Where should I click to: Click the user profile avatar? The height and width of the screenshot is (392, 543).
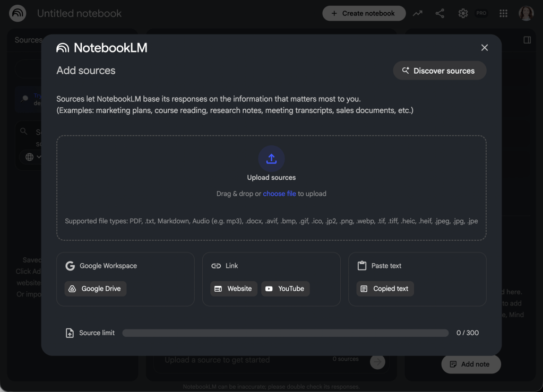[525, 13]
